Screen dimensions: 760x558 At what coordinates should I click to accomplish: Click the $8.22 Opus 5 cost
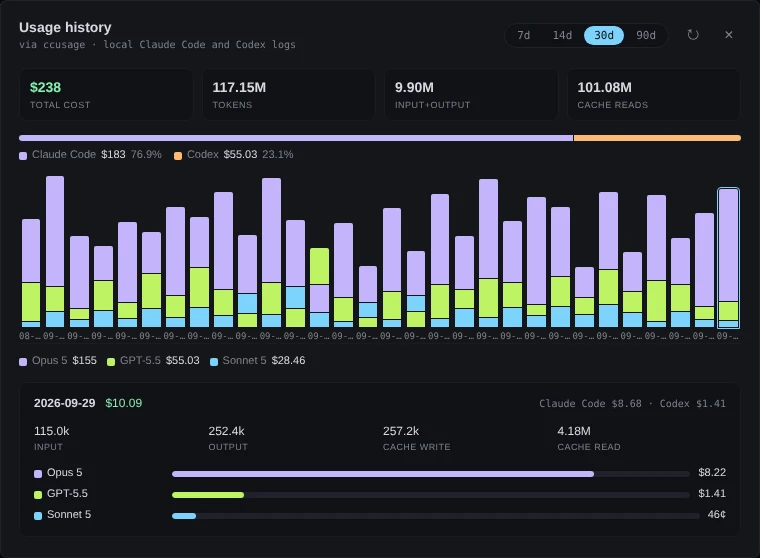pos(712,473)
